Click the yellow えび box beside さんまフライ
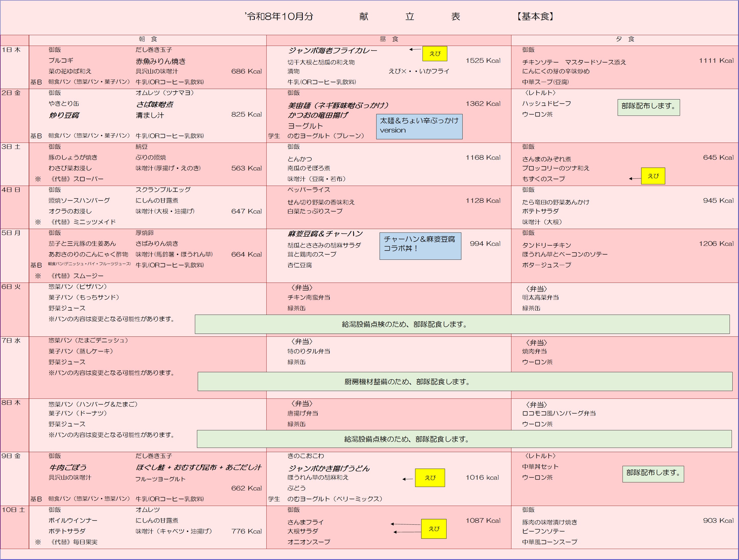739x560 pixels. pos(434,529)
